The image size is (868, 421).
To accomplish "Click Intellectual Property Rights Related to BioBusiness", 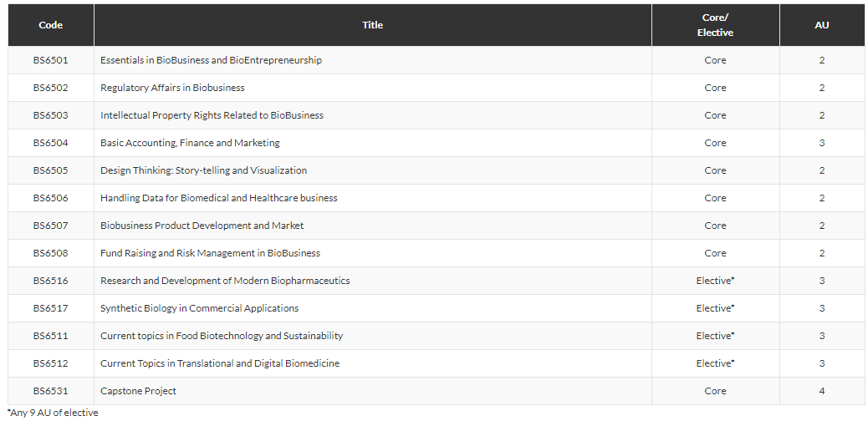I will click(x=212, y=115).
